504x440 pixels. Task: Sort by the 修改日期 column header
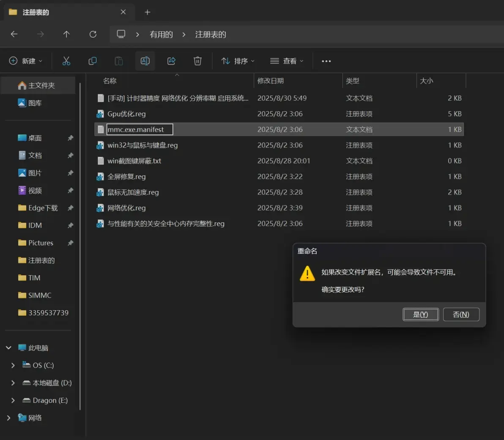(x=270, y=81)
